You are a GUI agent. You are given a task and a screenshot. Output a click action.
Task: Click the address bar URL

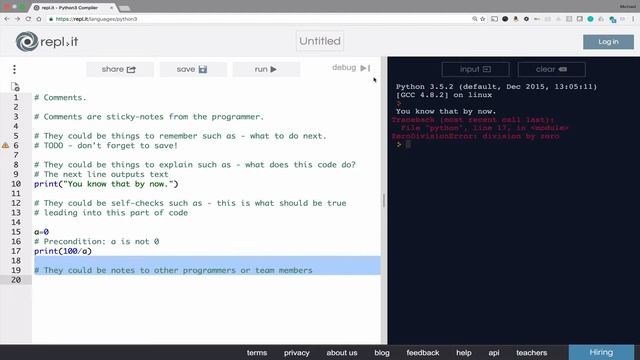(96, 19)
